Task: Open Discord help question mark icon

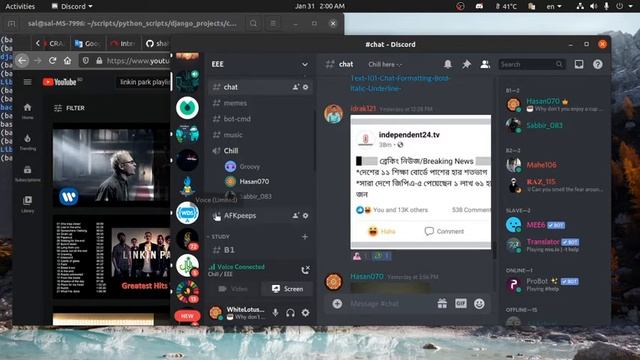Action: click(598, 64)
